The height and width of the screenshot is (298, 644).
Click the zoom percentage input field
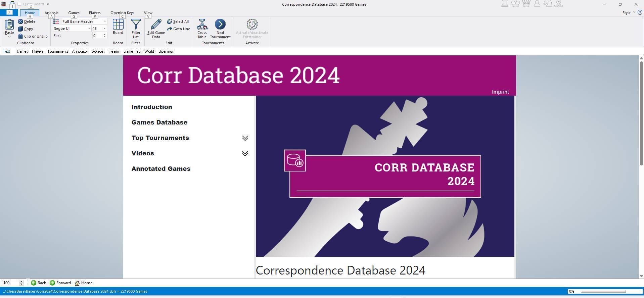click(x=10, y=283)
